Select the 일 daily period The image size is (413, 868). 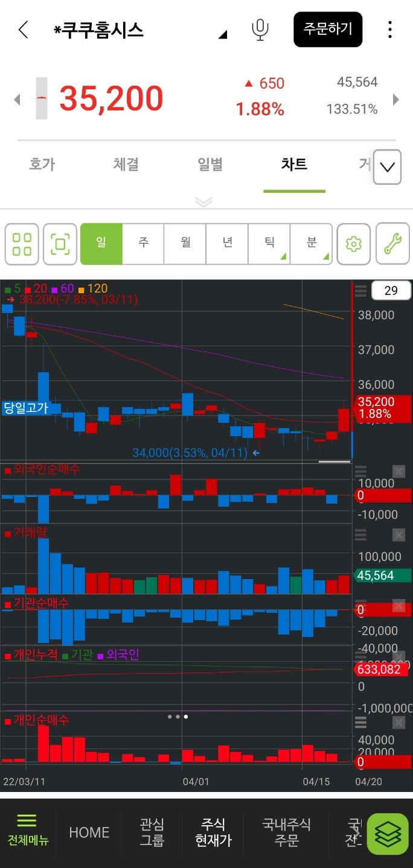point(101,244)
